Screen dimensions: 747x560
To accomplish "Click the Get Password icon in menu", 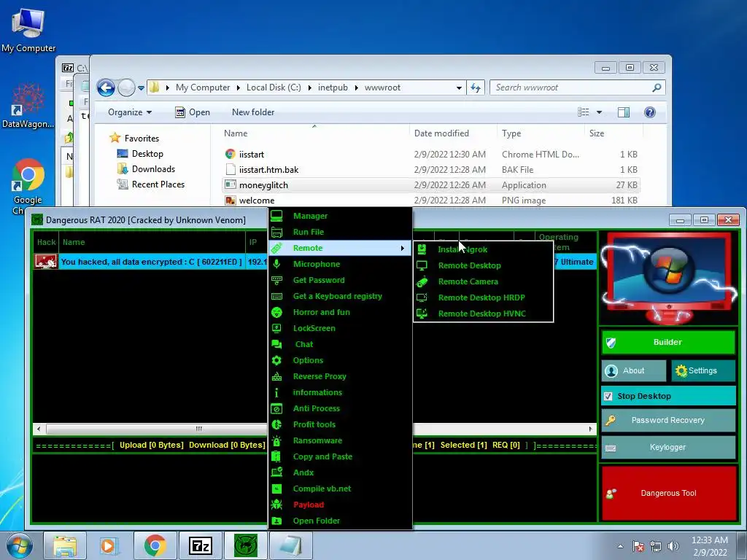I will click(x=276, y=280).
